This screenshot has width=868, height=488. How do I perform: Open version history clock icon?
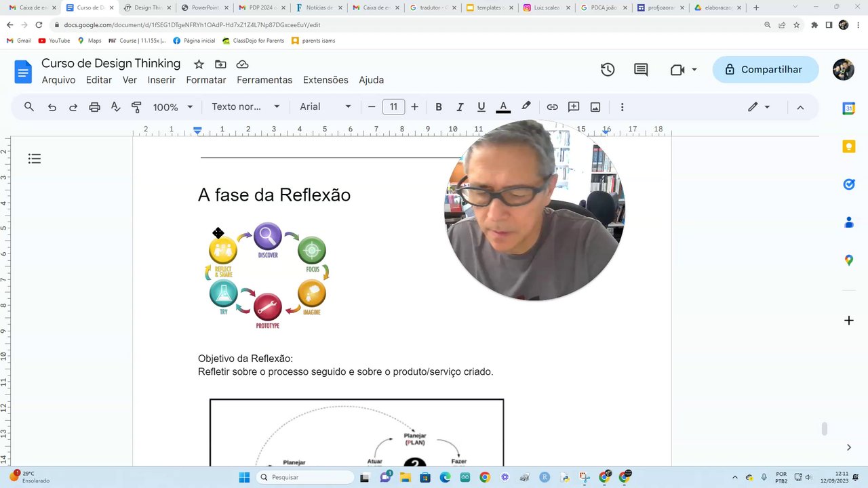(x=608, y=70)
